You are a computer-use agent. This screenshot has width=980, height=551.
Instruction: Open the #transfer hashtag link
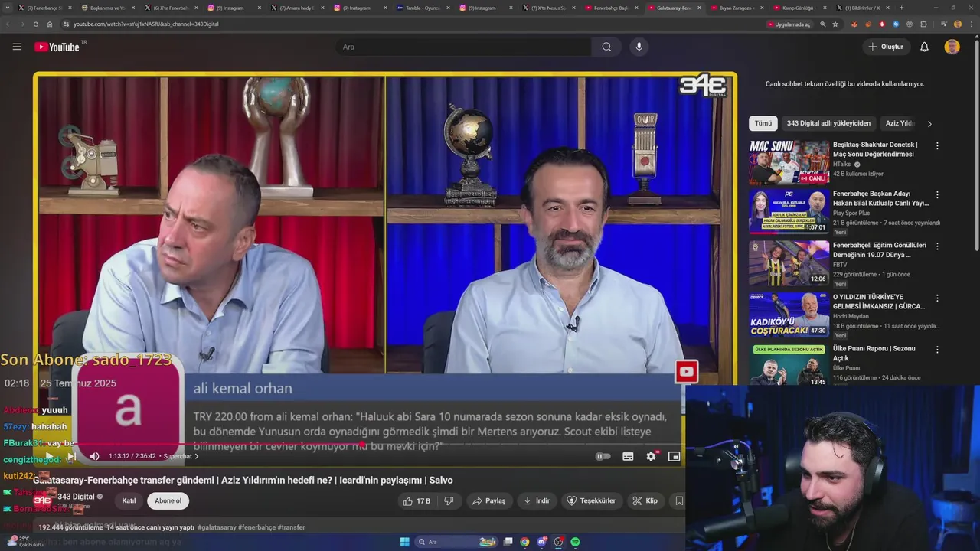pyautogui.click(x=291, y=527)
